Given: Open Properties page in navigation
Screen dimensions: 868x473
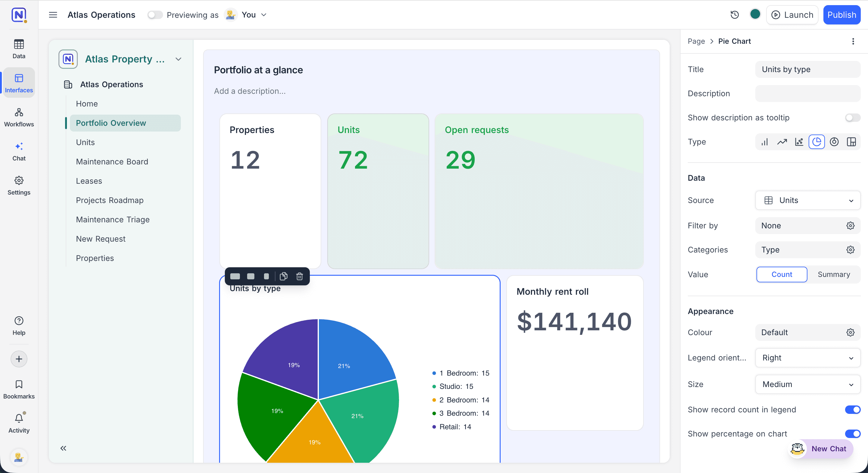Looking at the screenshot, I should pos(95,258).
